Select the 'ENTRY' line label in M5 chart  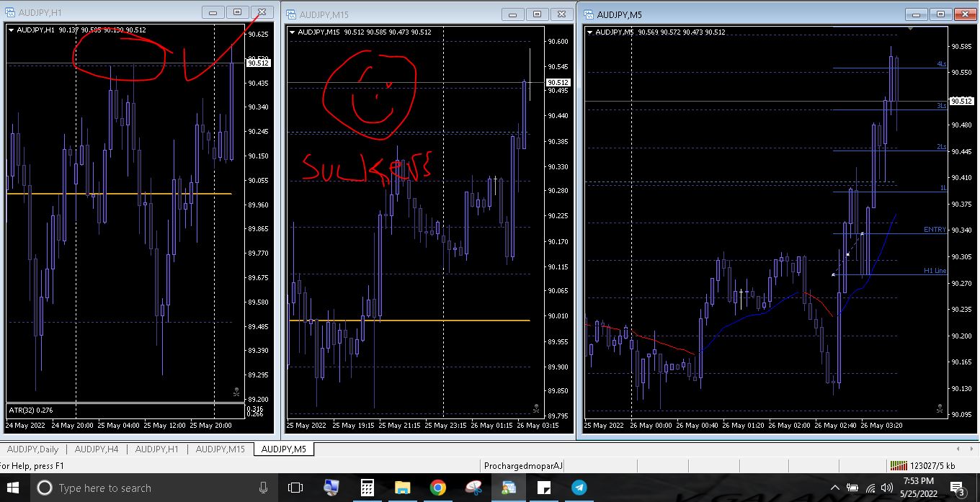pos(935,230)
